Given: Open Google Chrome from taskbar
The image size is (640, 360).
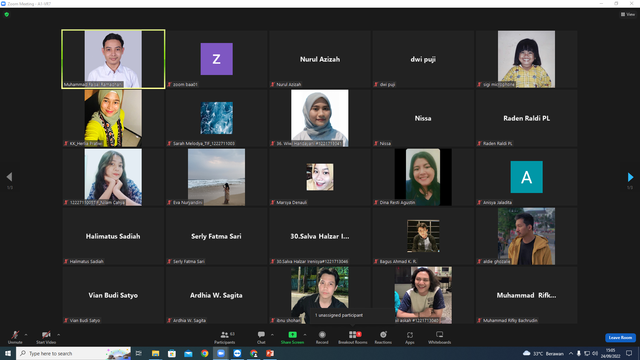Looking at the screenshot, I should 204,353.
